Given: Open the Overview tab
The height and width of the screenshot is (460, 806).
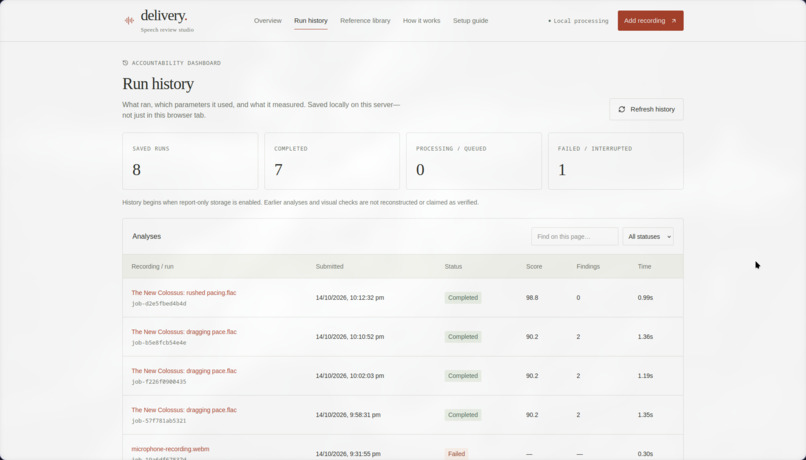Looking at the screenshot, I should tap(268, 21).
